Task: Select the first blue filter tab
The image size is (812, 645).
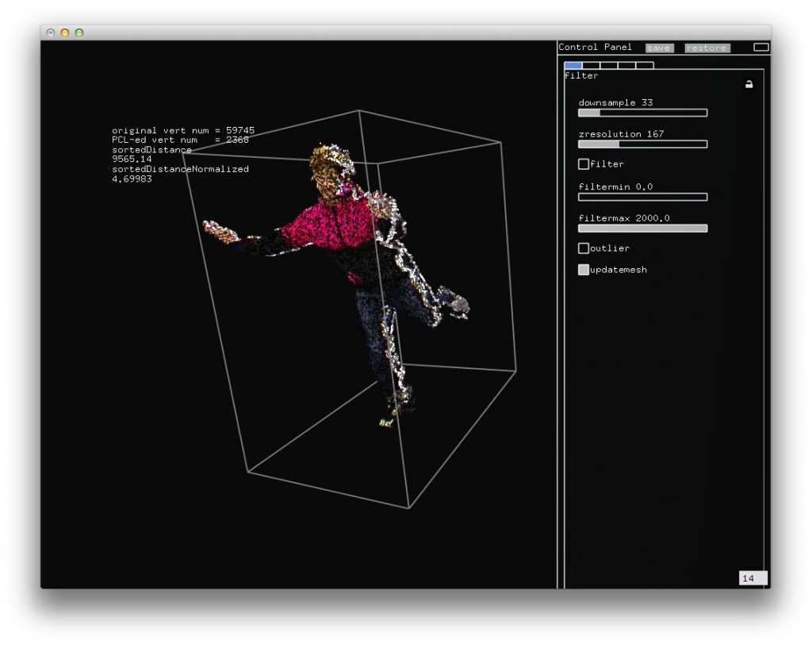Action: (x=573, y=65)
